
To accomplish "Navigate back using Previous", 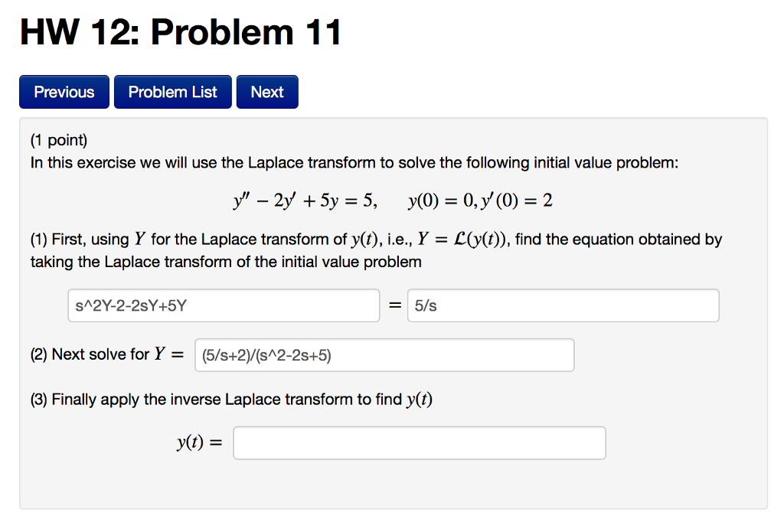I will [x=64, y=91].
